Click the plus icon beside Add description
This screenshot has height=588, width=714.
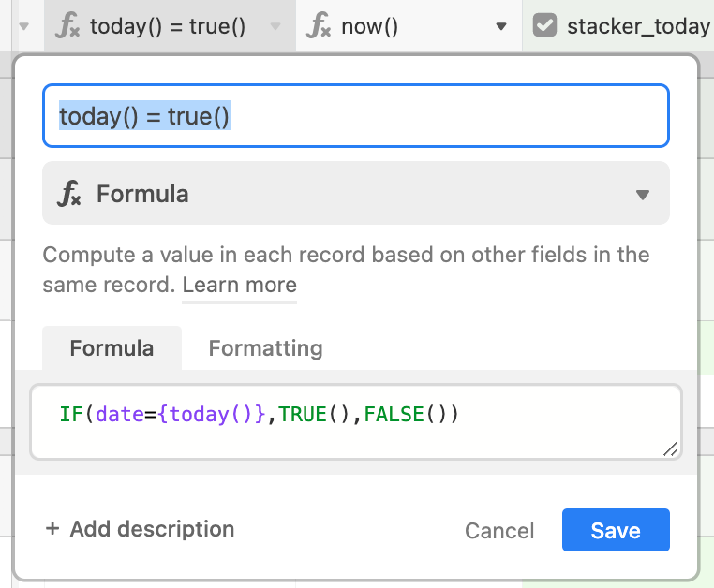[x=52, y=529]
